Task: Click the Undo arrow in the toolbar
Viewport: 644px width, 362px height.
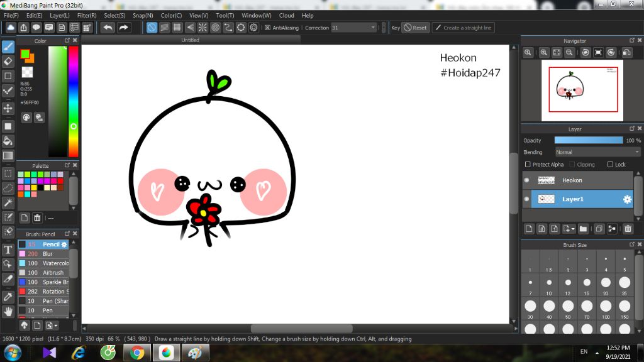Action: (x=108, y=28)
